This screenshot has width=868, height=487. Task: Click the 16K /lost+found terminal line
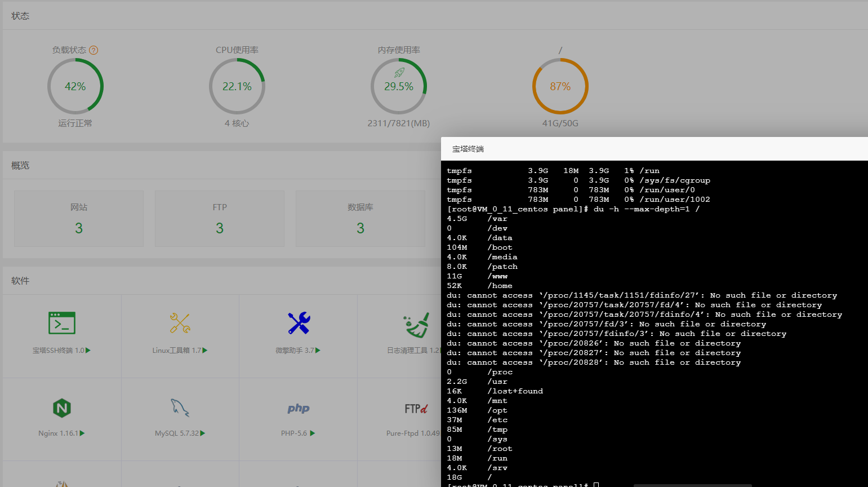(495, 391)
